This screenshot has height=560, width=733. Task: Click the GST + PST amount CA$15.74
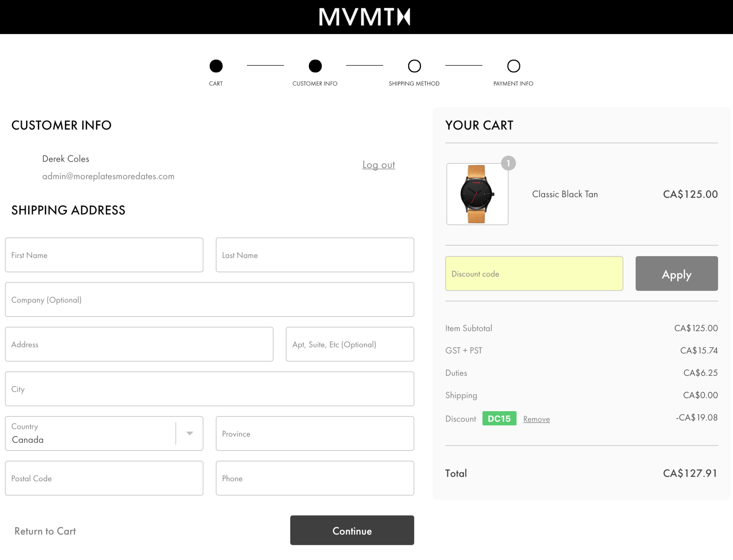(699, 350)
